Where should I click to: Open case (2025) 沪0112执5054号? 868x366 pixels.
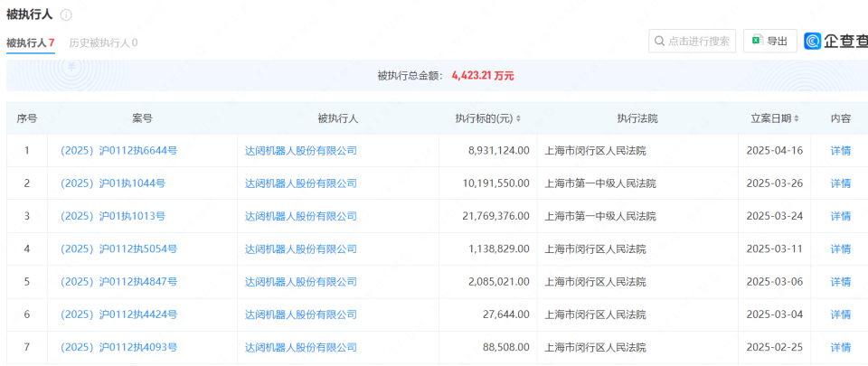click(x=118, y=249)
